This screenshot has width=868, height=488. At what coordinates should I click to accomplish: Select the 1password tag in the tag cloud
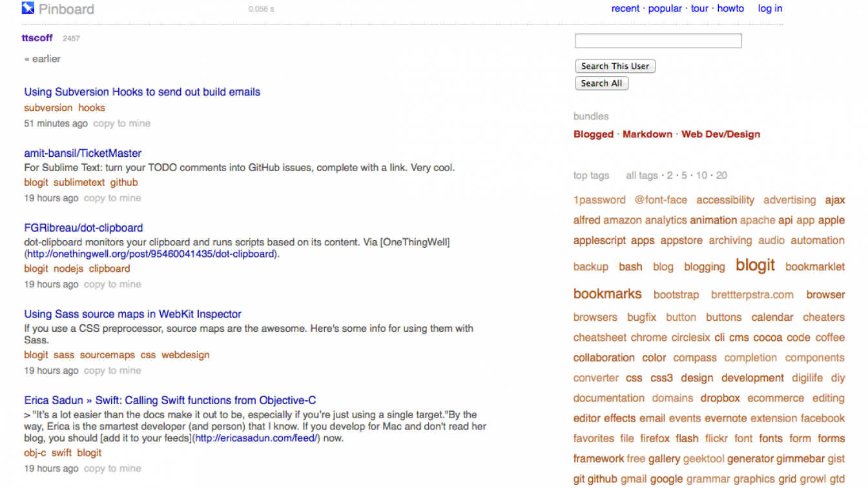(x=599, y=200)
